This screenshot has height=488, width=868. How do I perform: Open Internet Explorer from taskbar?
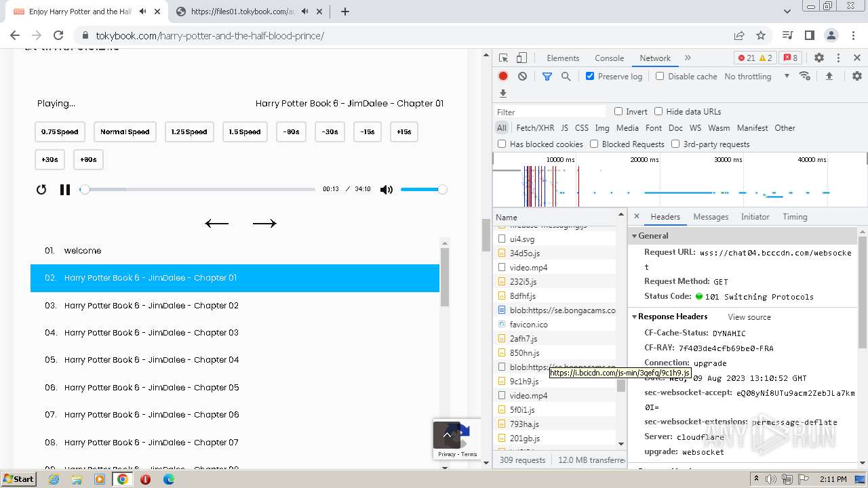[54, 479]
